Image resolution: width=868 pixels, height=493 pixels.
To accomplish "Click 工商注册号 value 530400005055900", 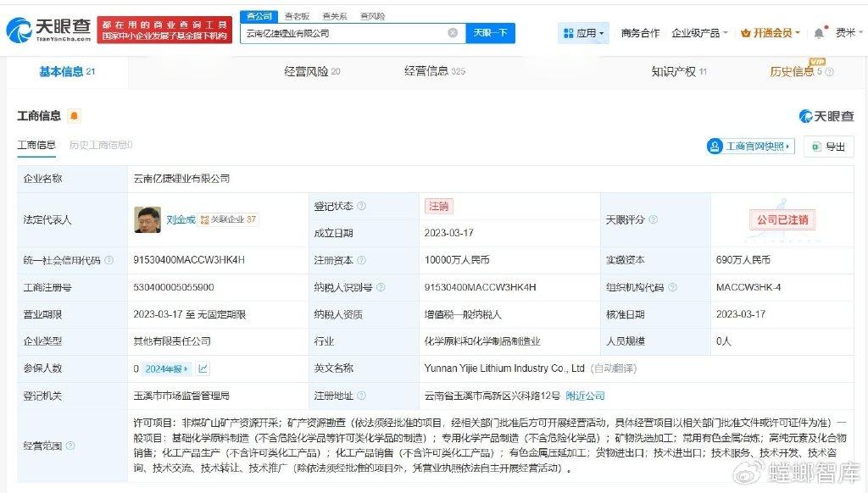I will click(x=173, y=287).
